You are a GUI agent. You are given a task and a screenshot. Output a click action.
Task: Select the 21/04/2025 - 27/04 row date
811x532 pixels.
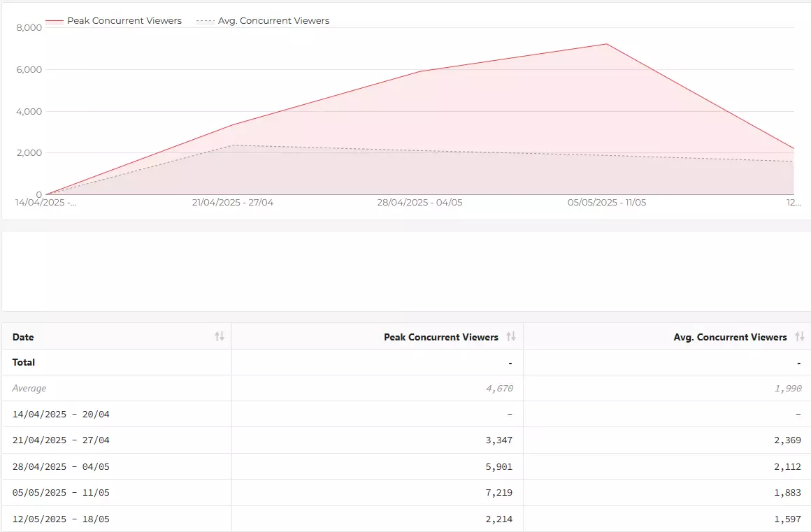(x=61, y=440)
